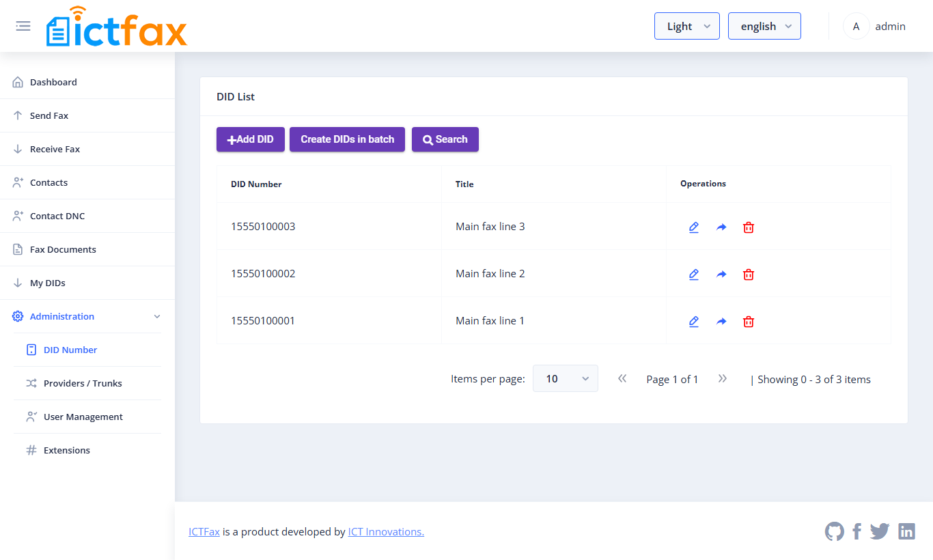Navigate to Fax Documents
This screenshot has width=933, height=560.
pos(87,249)
